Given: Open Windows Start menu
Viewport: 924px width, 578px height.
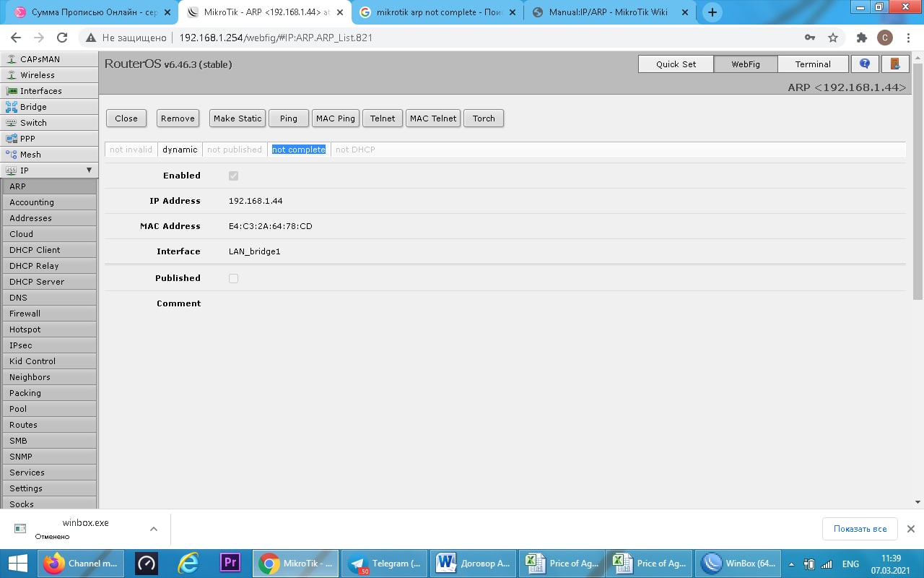Looking at the screenshot, I should click(17, 564).
